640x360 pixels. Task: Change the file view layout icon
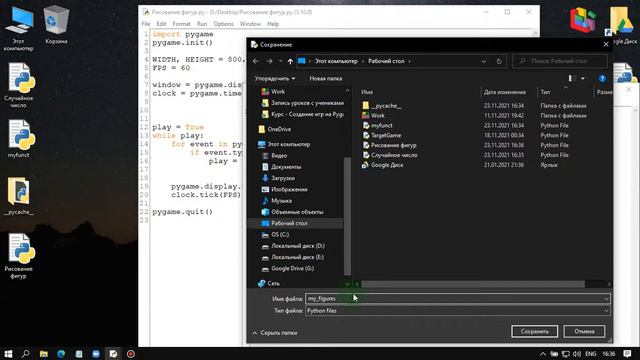(572, 78)
